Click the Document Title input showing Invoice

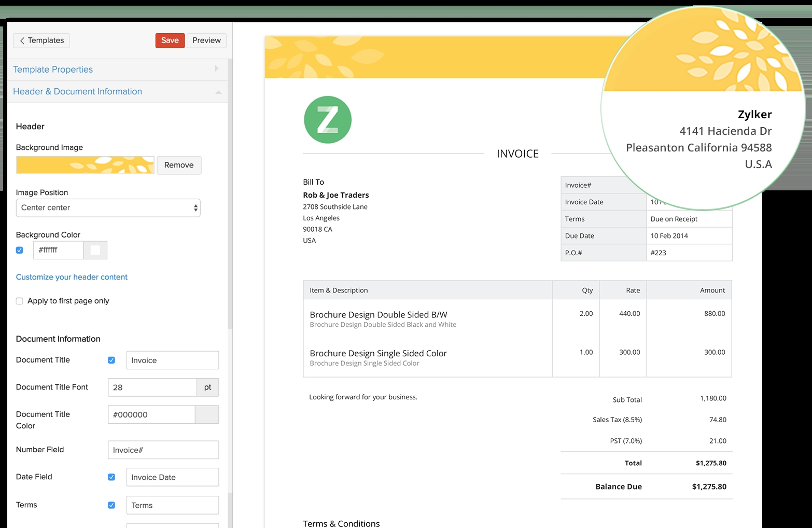[x=172, y=359]
